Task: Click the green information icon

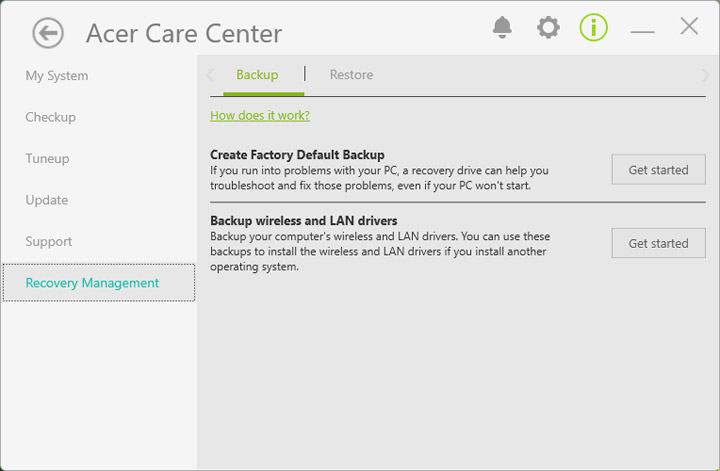Action: click(x=593, y=28)
